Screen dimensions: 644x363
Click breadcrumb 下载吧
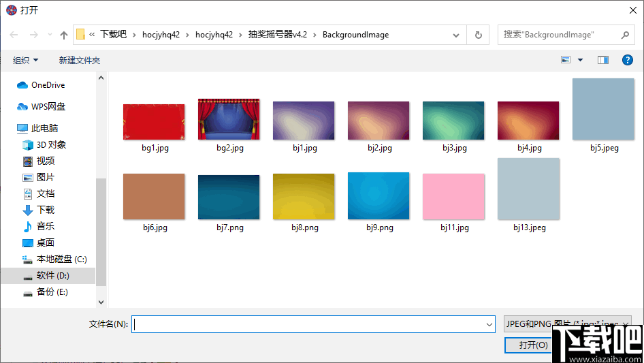click(114, 35)
